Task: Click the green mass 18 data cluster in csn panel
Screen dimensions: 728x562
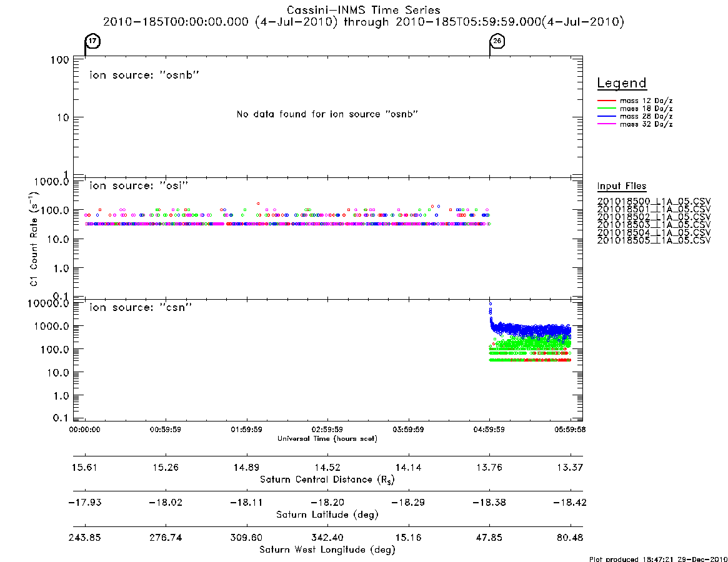Action: [531, 346]
